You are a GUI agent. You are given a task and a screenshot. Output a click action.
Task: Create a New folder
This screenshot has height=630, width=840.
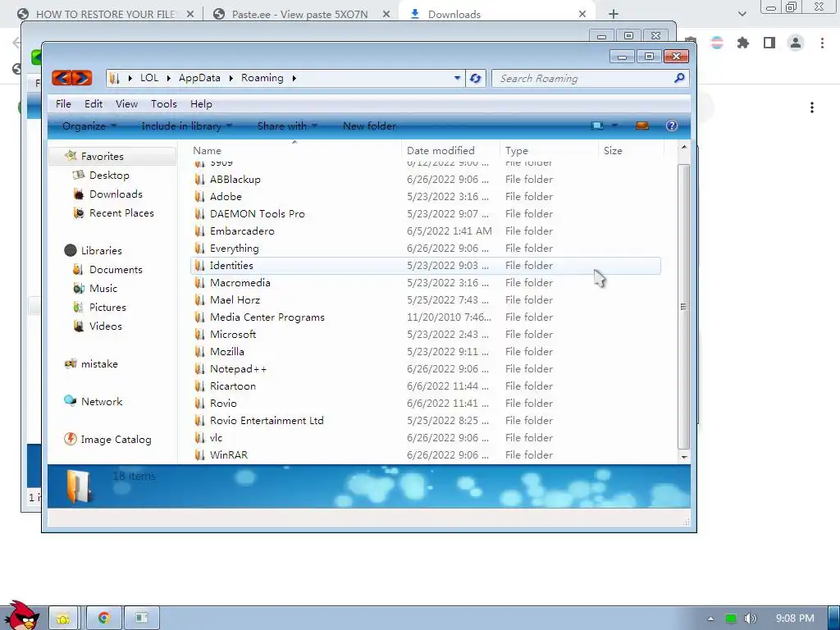(x=370, y=126)
